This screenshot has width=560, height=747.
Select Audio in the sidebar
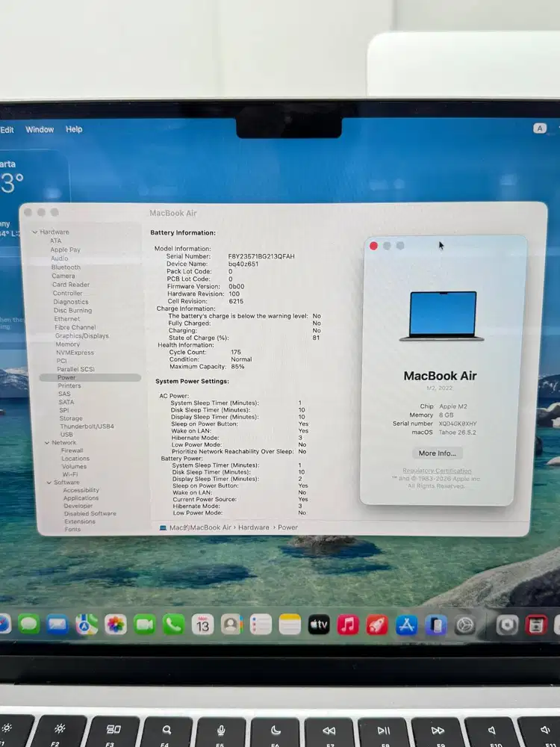60,258
